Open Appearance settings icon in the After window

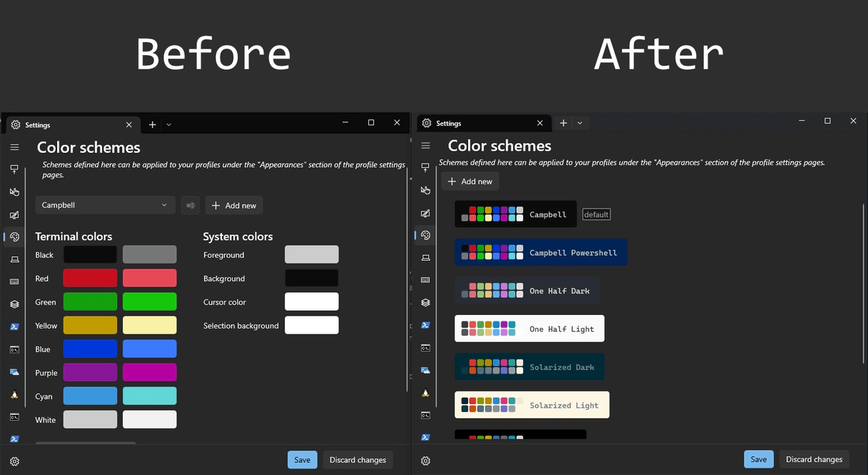tap(425, 213)
